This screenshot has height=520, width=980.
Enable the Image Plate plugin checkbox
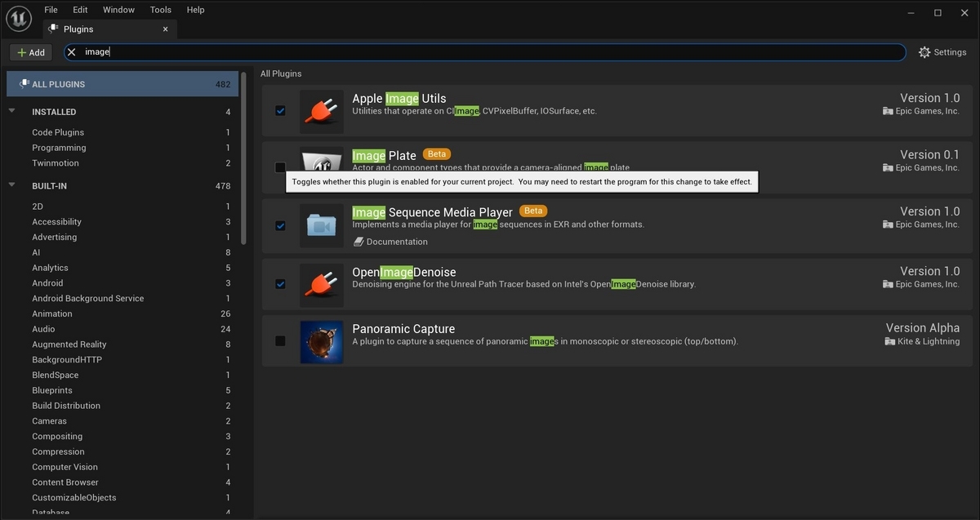tap(280, 167)
